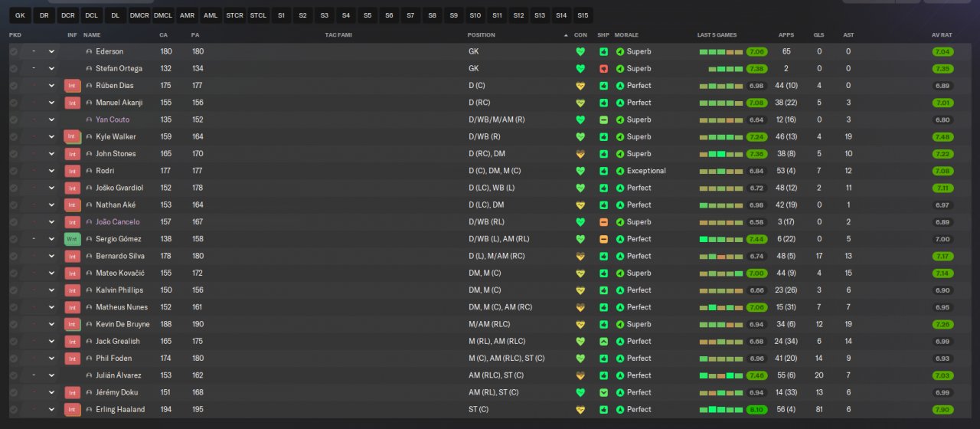Toggle the picked checkmark for Rodri
980x429 pixels.
point(13,171)
